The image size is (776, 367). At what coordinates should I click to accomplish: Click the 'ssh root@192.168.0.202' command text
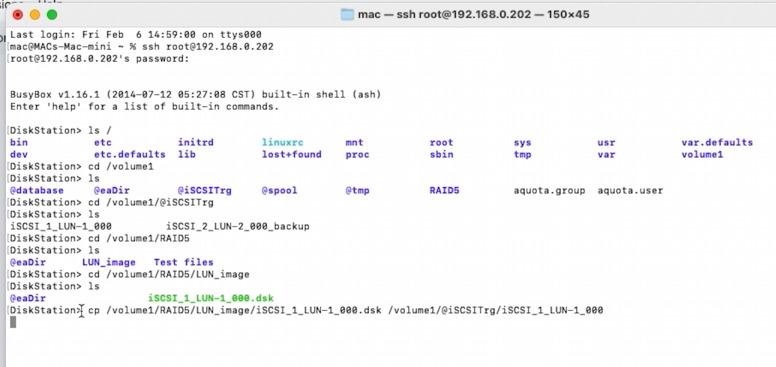pyautogui.click(x=208, y=46)
